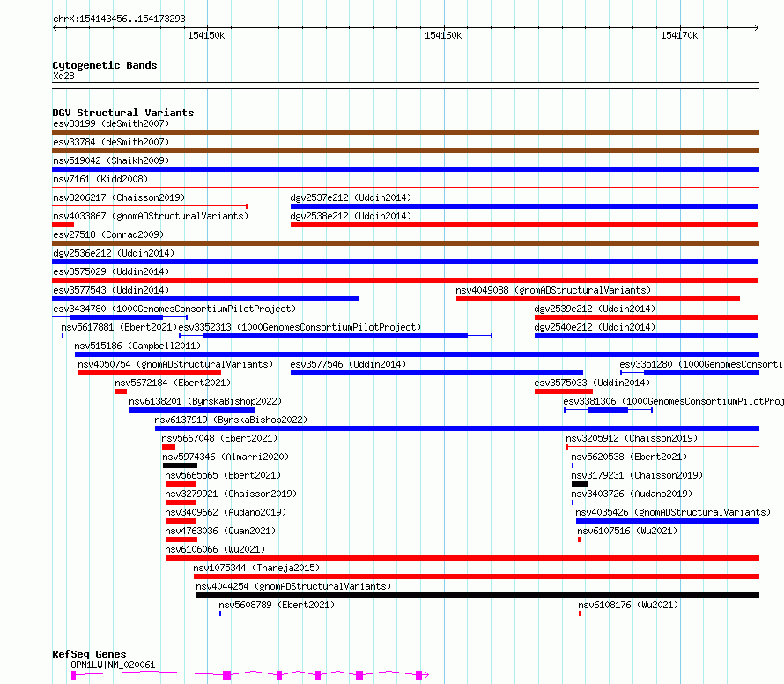Viewport: 784px width, 684px height.
Task: Open nsv5608789 (Ebert2021) label
Action: point(277,605)
